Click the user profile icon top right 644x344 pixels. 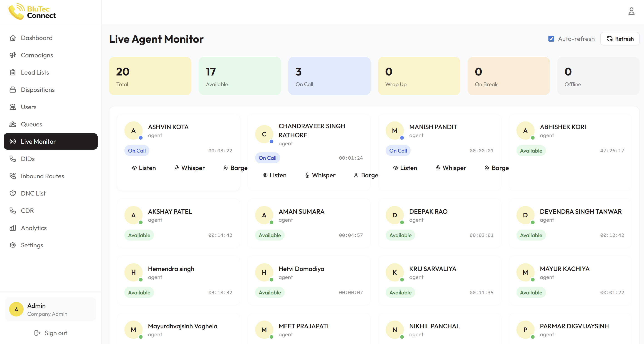coord(631,11)
